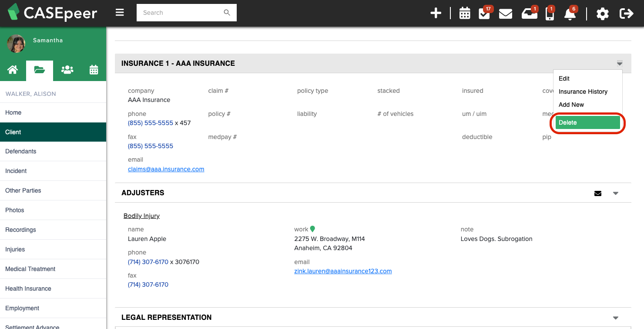Open Client in the case sidebar
This screenshot has height=329, width=644.
53,132
